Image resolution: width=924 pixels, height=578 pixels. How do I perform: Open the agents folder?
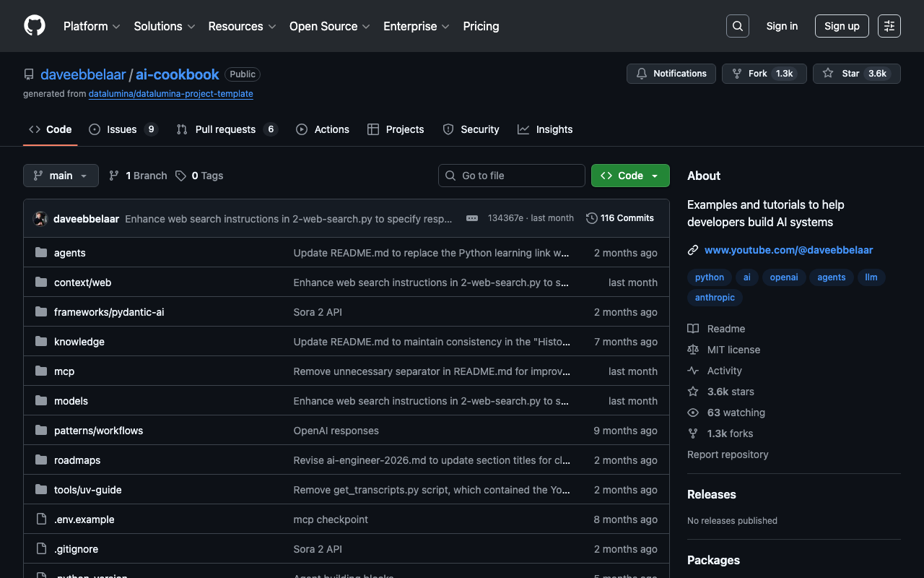(x=70, y=253)
